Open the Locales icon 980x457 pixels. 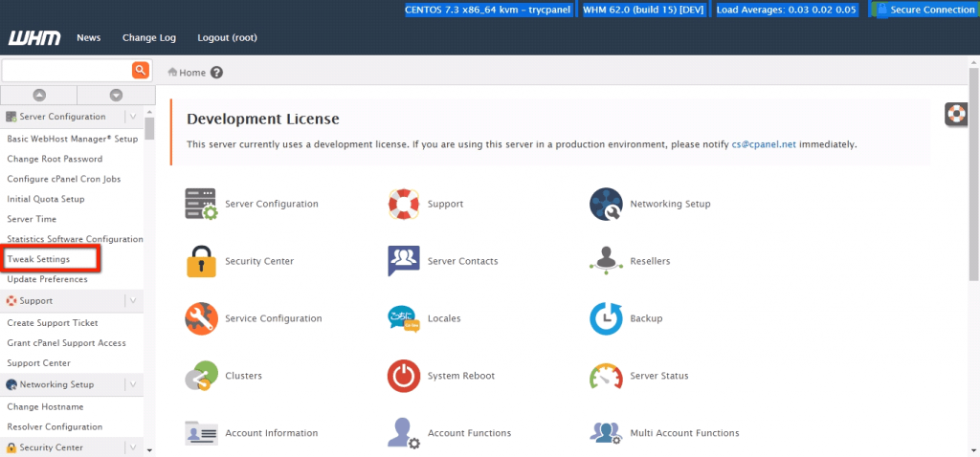[404, 318]
